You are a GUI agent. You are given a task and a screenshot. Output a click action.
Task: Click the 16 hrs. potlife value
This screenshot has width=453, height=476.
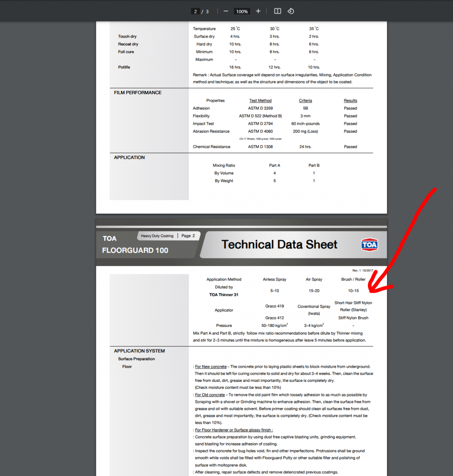click(235, 67)
